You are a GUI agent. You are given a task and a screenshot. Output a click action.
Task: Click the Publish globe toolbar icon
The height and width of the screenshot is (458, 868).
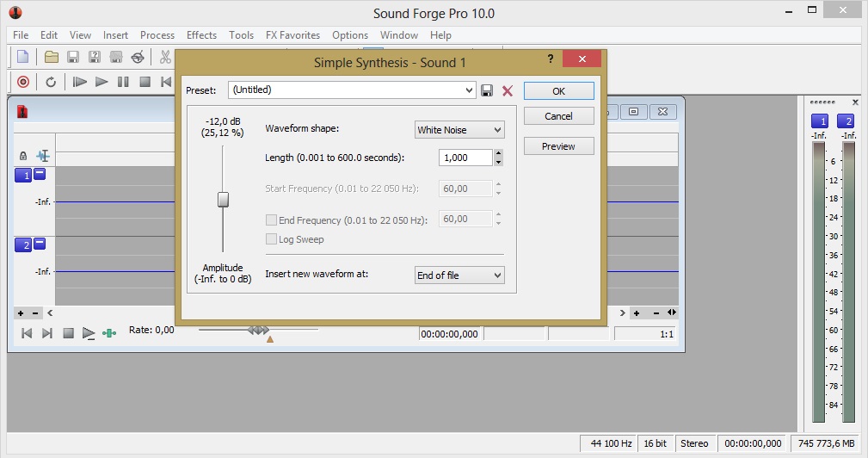tap(138, 57)
